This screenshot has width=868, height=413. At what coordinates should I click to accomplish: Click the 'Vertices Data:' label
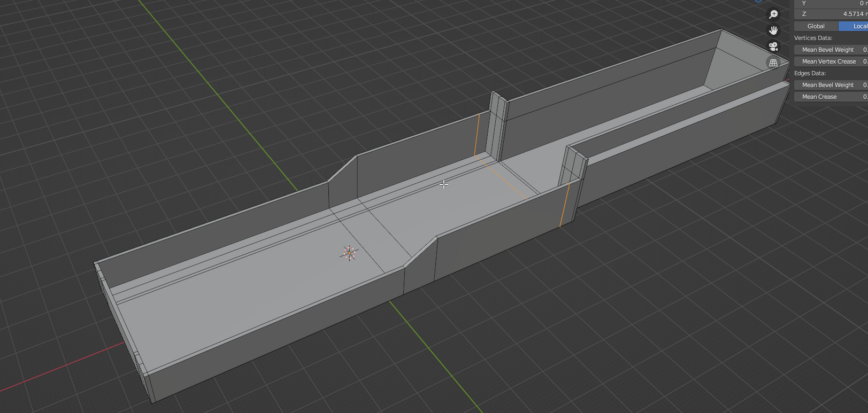tap(813, 38)
